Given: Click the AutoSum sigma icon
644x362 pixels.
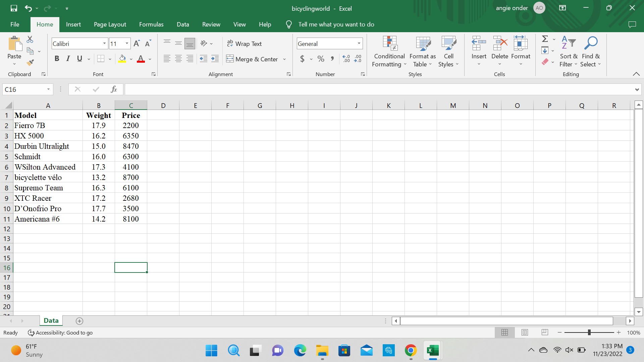Looking at the screenshot, I should [545, 39].
